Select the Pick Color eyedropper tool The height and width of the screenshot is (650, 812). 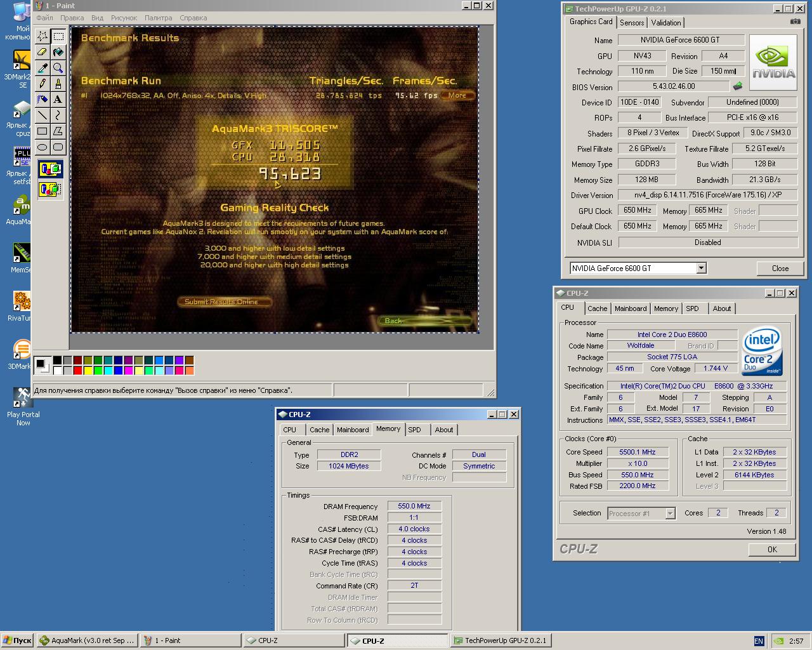tap(42, 68)
